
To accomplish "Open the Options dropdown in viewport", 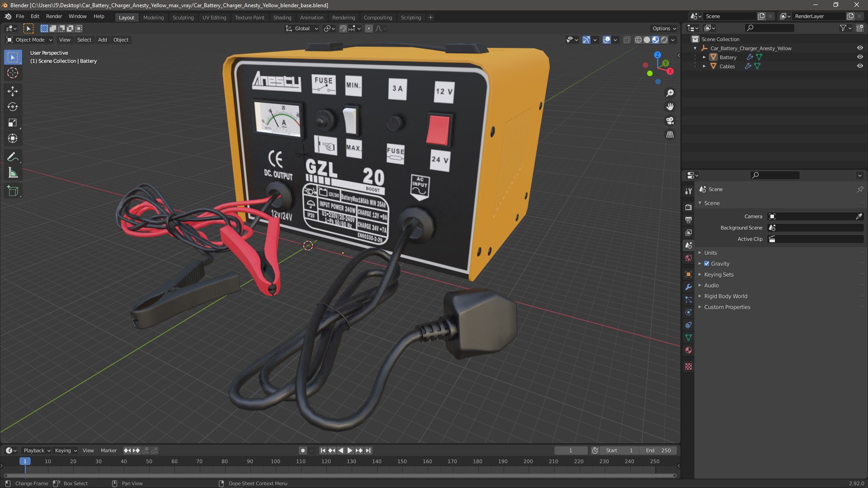I will pyautogui.click(x=664, y=28).
